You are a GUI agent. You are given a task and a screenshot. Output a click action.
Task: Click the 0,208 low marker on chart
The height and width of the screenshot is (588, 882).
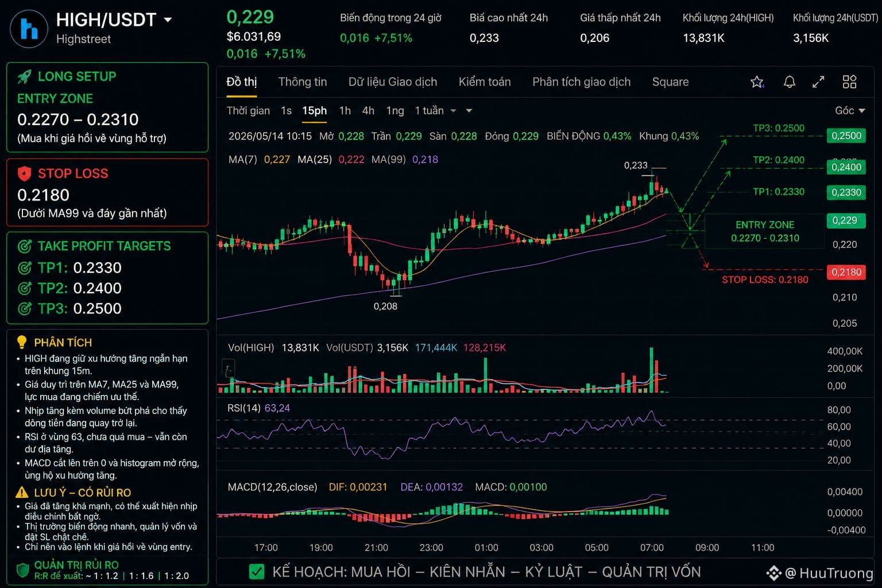[x=385, y=307]
